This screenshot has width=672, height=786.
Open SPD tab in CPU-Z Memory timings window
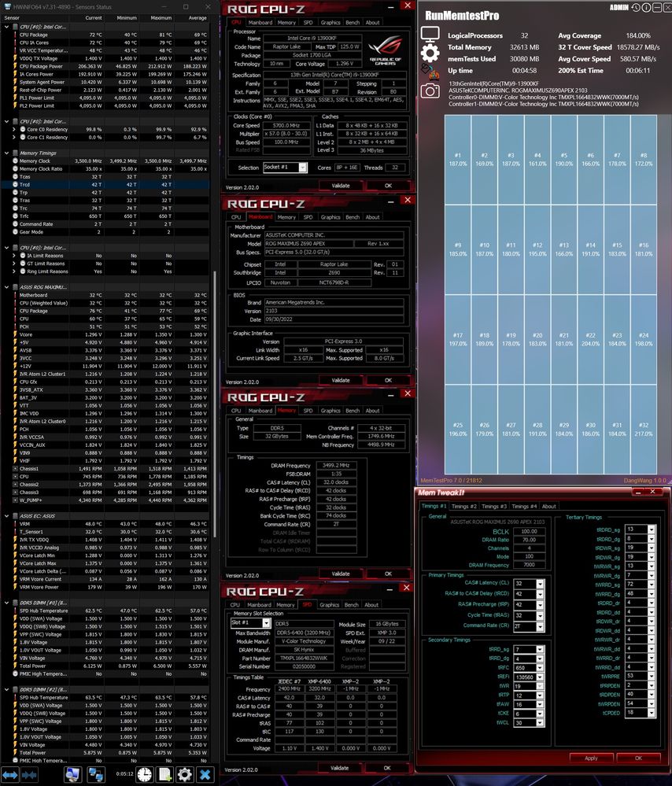coord(308,411)
